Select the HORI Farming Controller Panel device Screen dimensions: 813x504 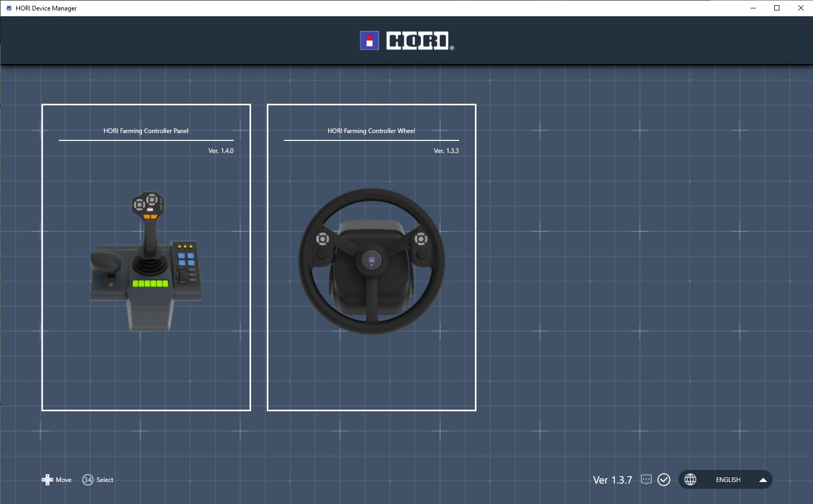(x=146, y=257)
